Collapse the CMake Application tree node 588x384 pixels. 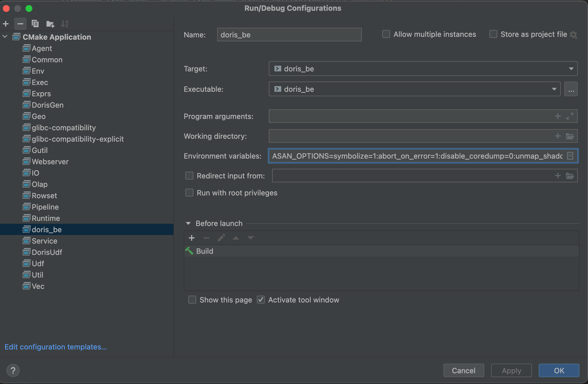pyautogui.click(x=5, y=37)
